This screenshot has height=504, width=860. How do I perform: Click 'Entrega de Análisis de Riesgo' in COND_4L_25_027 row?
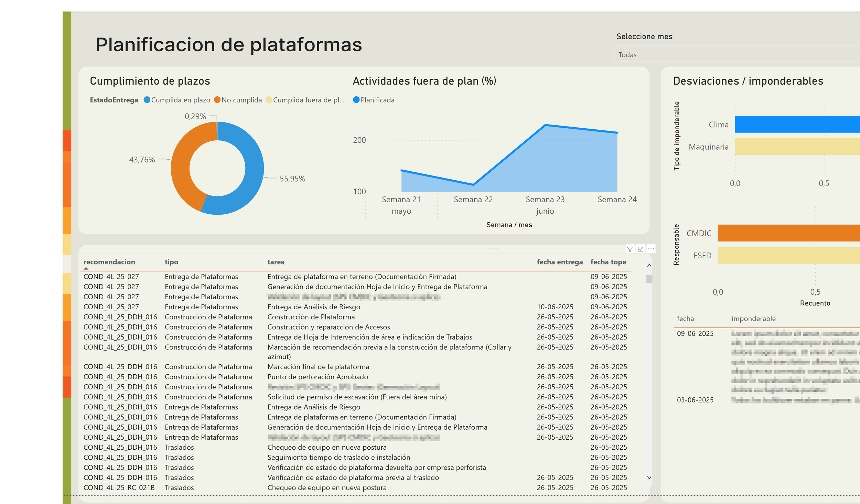(314, 307)
